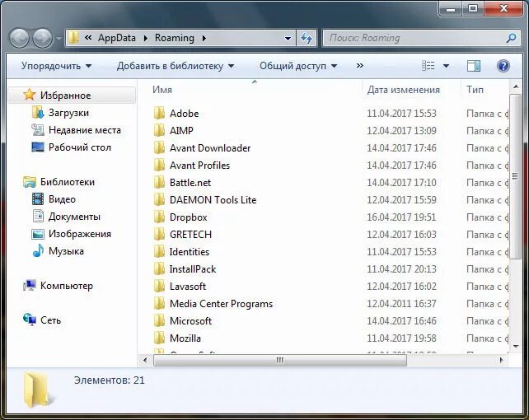Screen dimensions: 529x420
Task: Open Help via the blue question mark icon
Action: point(503,66)
